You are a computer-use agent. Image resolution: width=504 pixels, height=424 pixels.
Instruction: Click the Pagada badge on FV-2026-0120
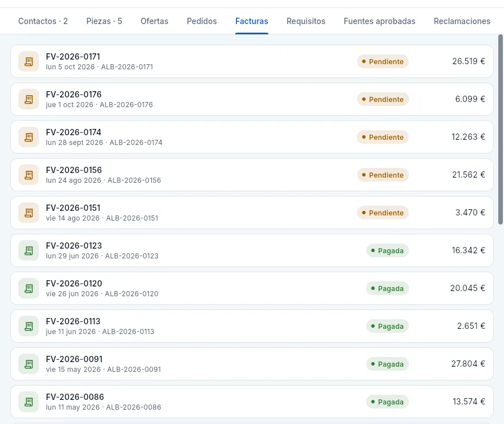[x=387, y=288]
